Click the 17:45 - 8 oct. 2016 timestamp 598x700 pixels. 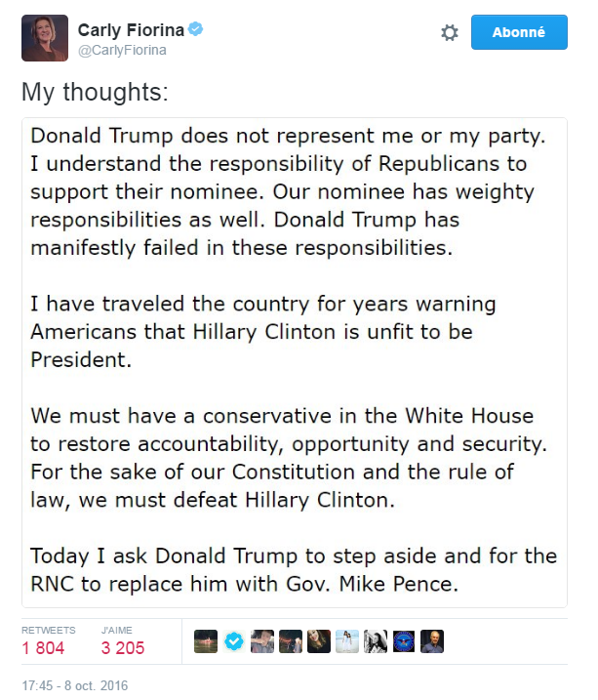(74, 686)
